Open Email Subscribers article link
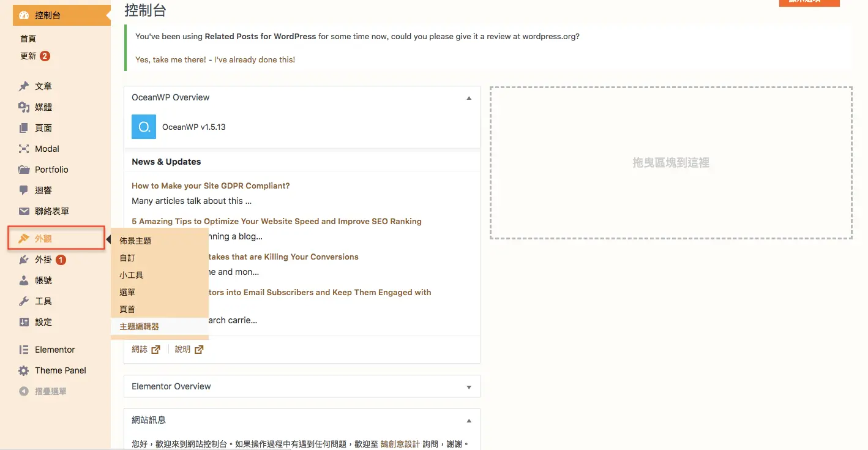Screen dimensions: 868x450 [320, 292]
